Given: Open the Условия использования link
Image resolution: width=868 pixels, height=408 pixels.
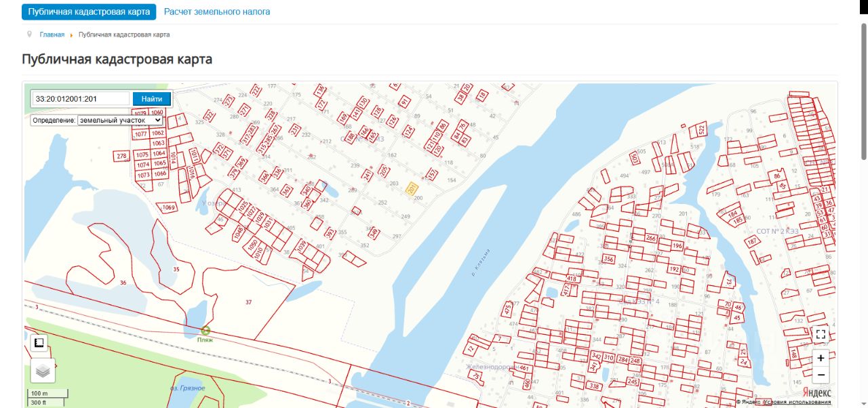Looking at the screenshot, I should coord(797,402).
